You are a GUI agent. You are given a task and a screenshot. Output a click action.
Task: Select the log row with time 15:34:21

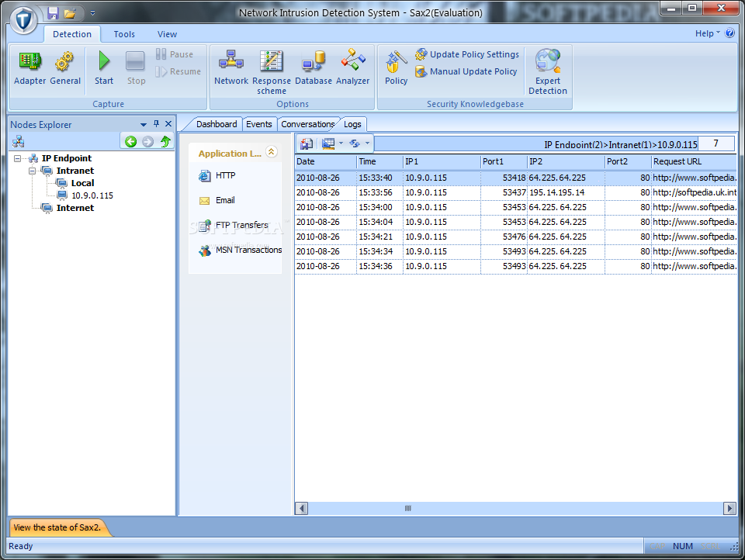tap(515, 237)
